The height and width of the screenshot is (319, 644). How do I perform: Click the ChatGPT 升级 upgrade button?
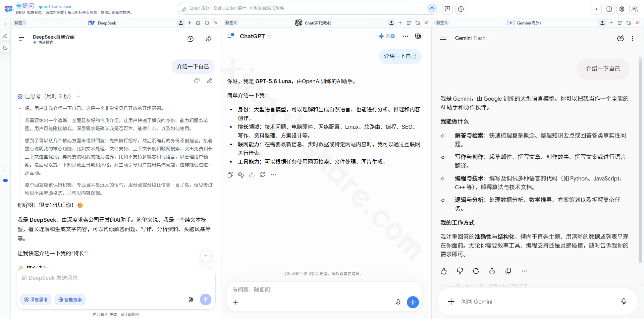tap(387, 36)
